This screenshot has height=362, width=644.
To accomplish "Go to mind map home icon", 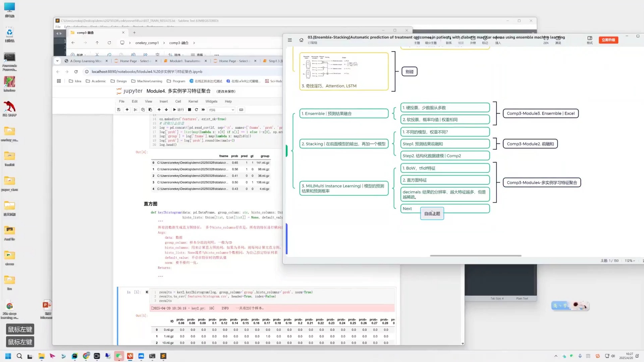I will click(301, 40).
